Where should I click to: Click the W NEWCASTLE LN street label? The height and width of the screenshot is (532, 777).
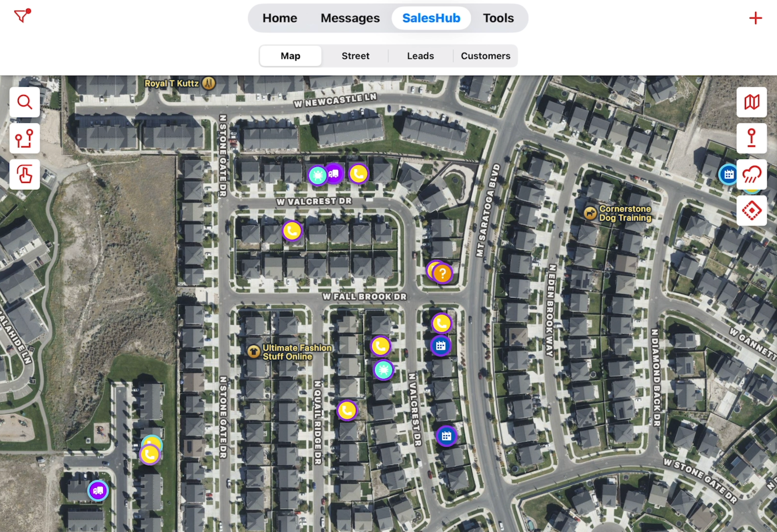click(335, 100)
